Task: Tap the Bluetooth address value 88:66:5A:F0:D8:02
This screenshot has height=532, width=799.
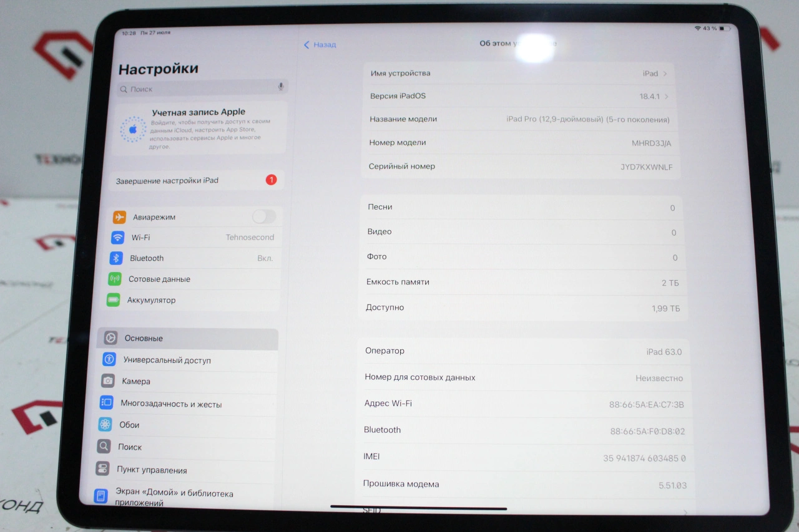Action: (x=648, y=431)
